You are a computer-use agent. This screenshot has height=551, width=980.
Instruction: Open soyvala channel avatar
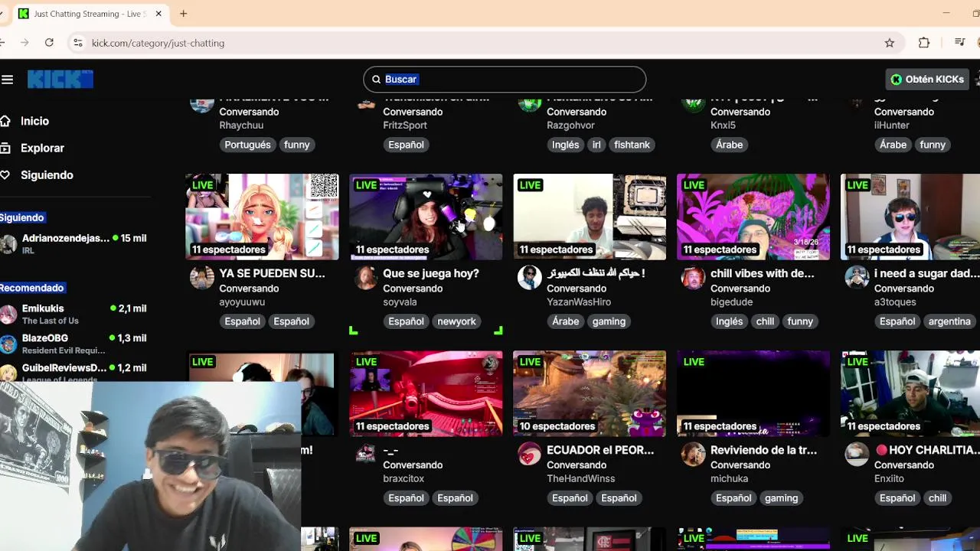366,277
